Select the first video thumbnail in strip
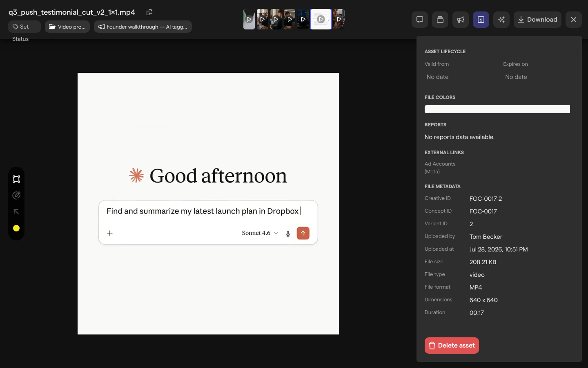The height and width of the screenshot is (368, 588). pyautogui.click(x=249, y=19)
